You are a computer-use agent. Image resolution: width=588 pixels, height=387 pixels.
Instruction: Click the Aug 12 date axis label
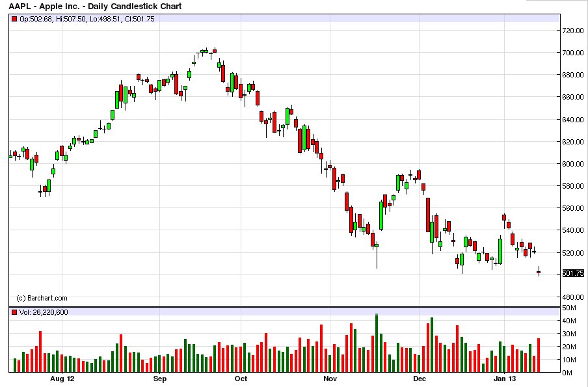[62, 379]
